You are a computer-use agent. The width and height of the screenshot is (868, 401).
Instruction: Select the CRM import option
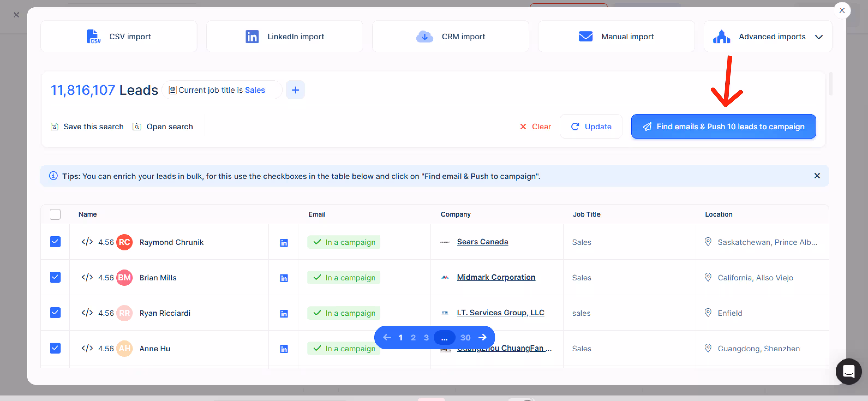coord(450,36)
